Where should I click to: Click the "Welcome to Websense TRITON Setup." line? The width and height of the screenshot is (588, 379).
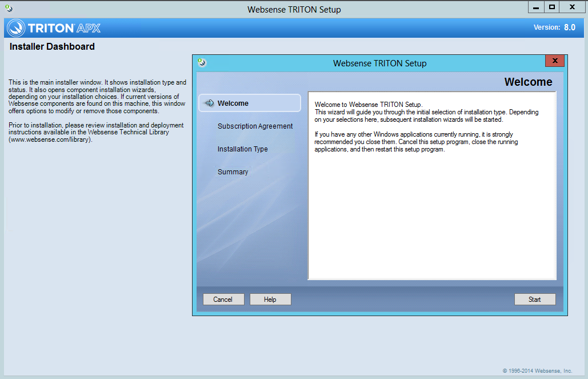pos(368,104)
